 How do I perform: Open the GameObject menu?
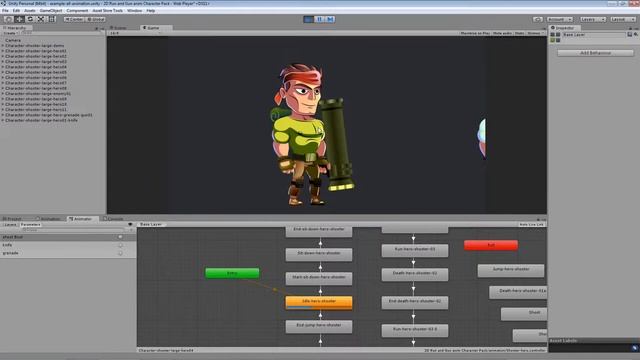point(51,11)
